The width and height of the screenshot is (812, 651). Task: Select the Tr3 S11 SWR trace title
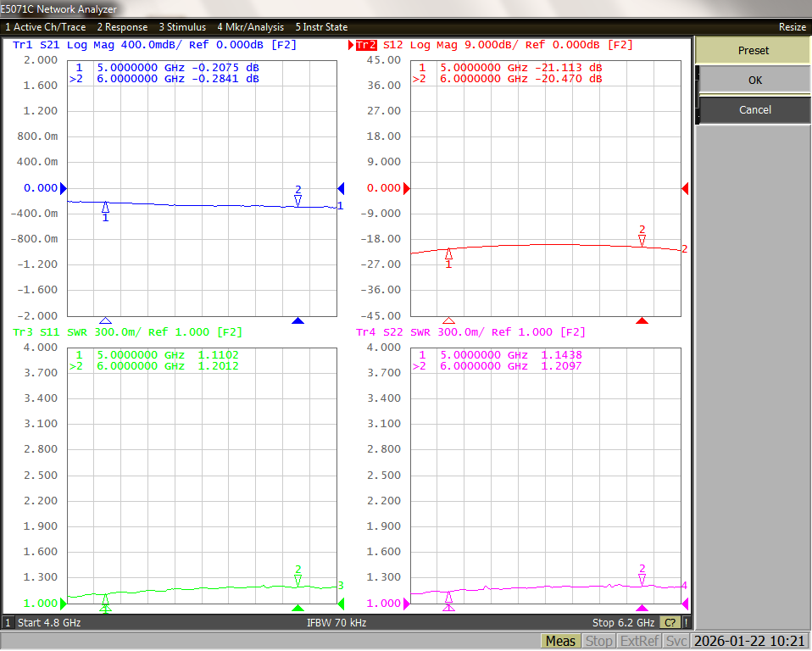127,332
